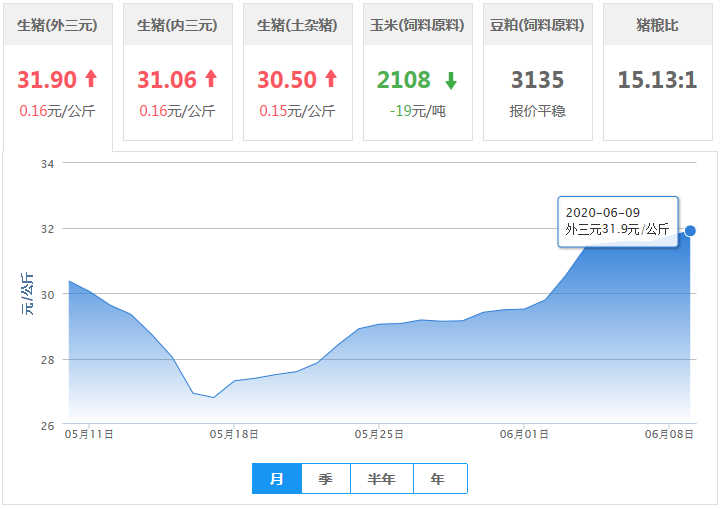Show 半年 half-year price trend
The width and height of the screenshot is (720, 509).
[x=382, y=479]
